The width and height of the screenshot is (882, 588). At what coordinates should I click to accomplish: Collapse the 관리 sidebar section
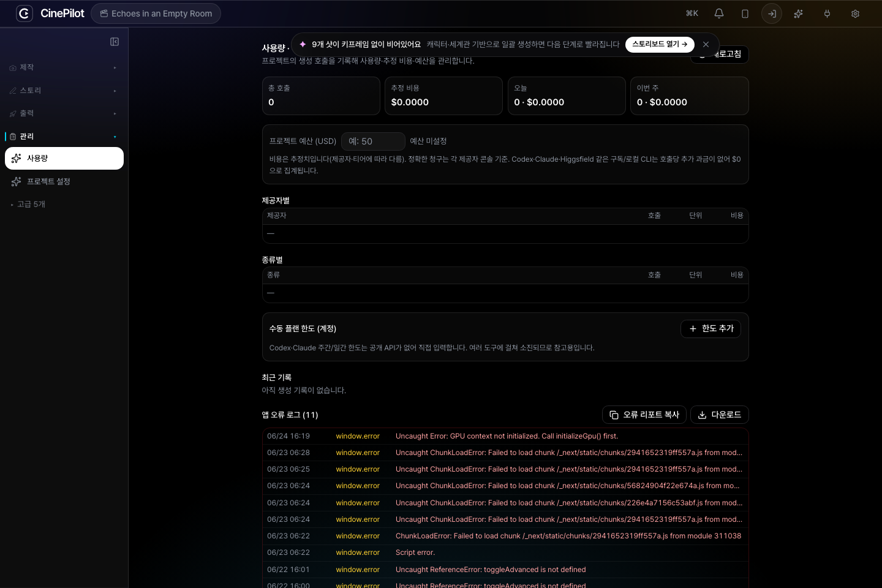64,137
